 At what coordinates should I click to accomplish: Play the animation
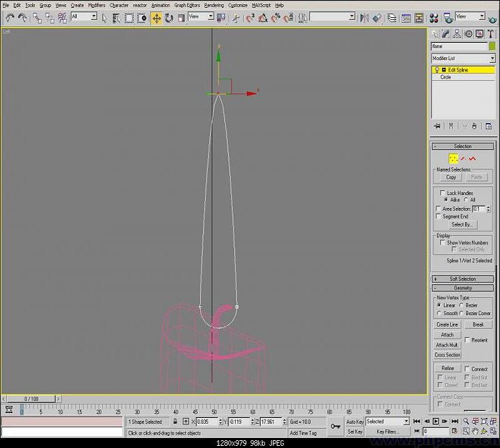click(x=436, y=421)
